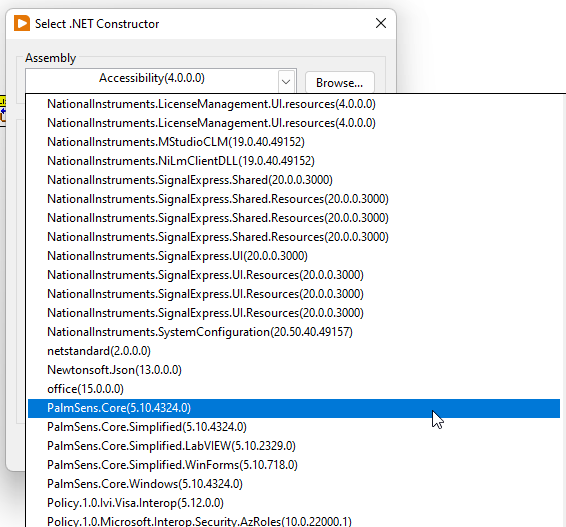The image size is (566, 527).
Task: Choose Newtonsoft.Json(13.0.0.0) from list
Action: [x=294, y=370]
